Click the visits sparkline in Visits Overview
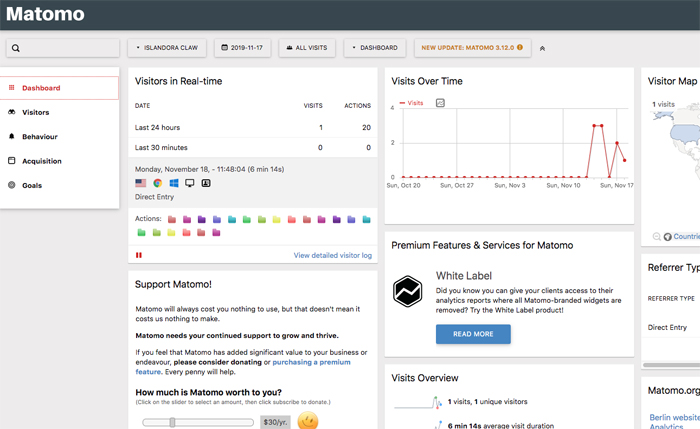 (418, 402)
